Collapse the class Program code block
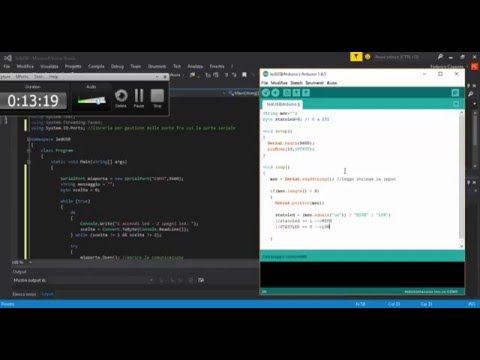The height and width of the screenshot is (360, 480). [x=29, y=151]
